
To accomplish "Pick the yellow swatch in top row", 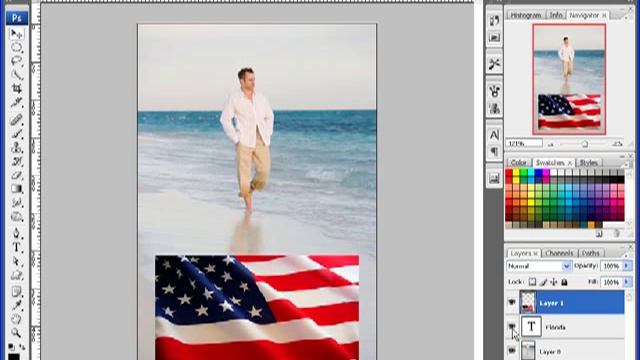I will [516, 173].
